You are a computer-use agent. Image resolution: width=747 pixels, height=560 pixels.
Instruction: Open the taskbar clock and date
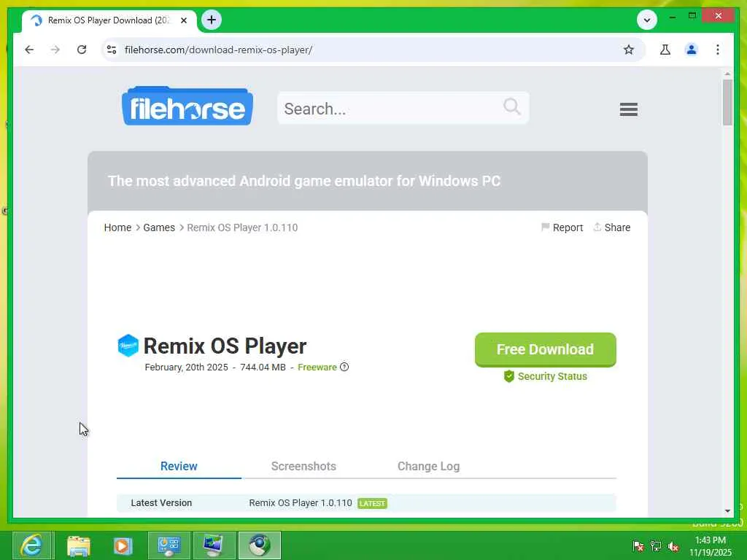pyautogui.click(x=711, y=546)
